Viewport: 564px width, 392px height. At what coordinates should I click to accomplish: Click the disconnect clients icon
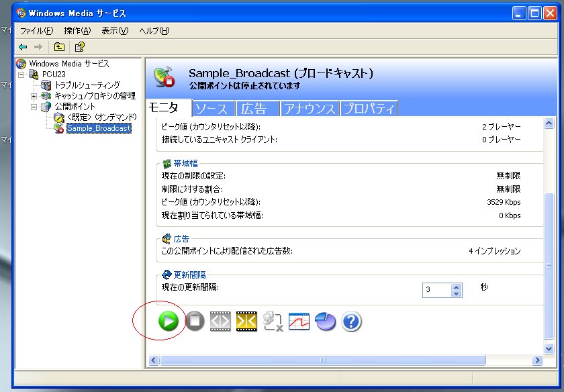pyautogui.click(x=273, y=321)
